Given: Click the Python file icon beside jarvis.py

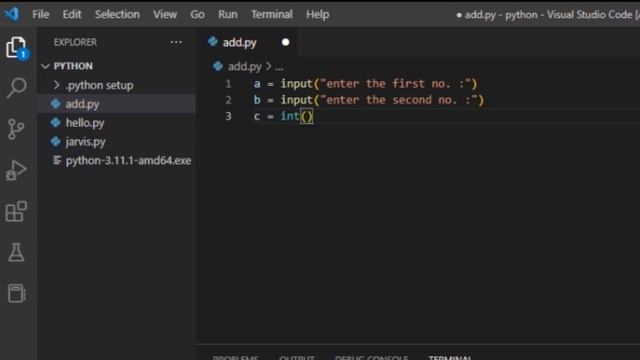Looking at the screenshot, I should [x=56, y=142].
